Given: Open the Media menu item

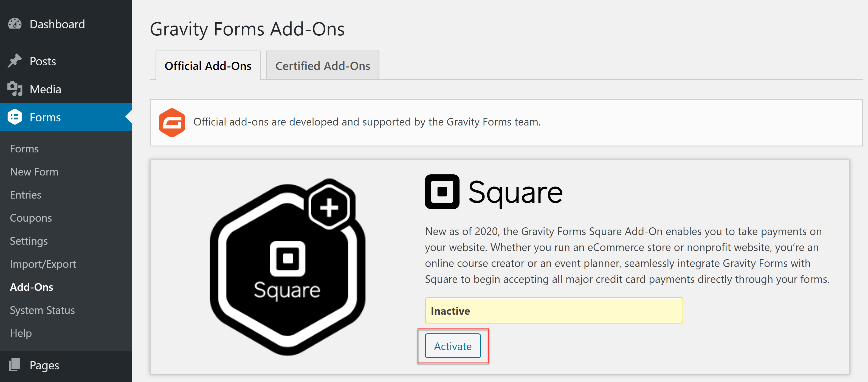Looking at the screenshot, I should pos(66,89).
